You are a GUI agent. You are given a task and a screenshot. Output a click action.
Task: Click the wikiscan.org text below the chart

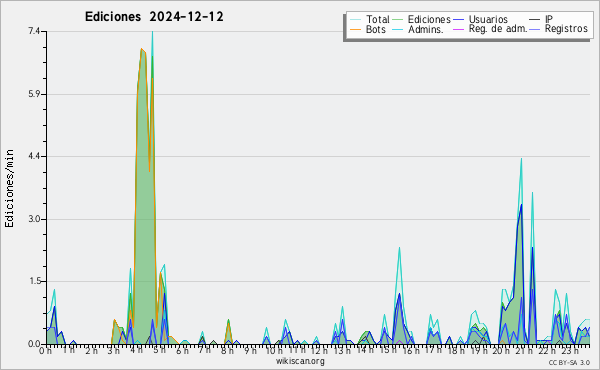tap(300, 361)
